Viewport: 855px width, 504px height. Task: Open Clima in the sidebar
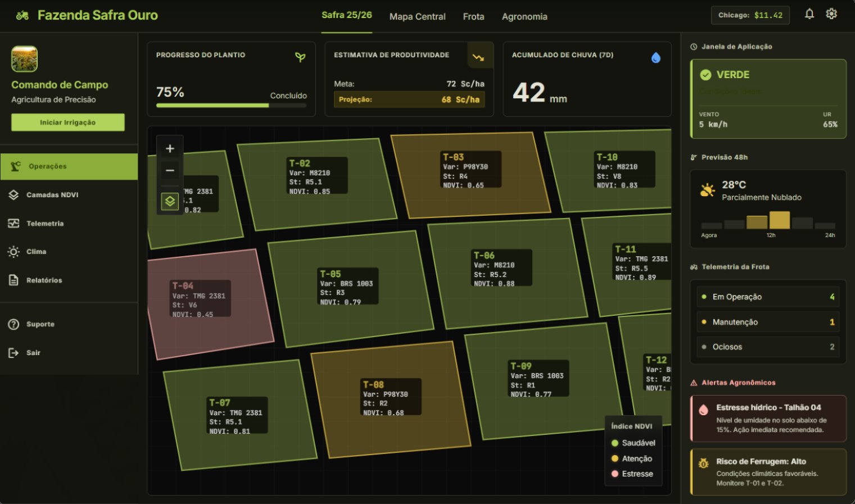[x=69, y=252]
